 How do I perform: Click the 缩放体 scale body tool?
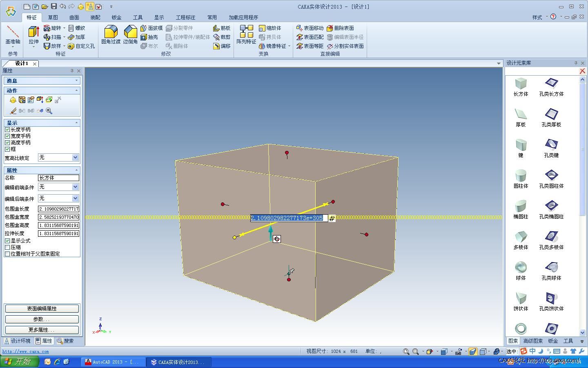click(x=270, y=28)
